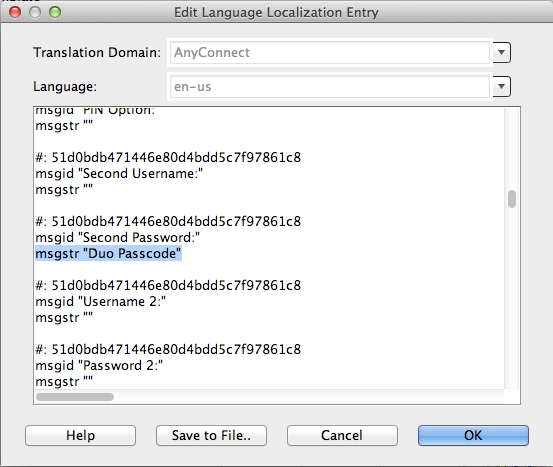Image resolution: width=553 pixels, height=467 pixels.
Task: Click the empty msgstr under Password 2
Action: pyautogui.click(x=64, y=382)
